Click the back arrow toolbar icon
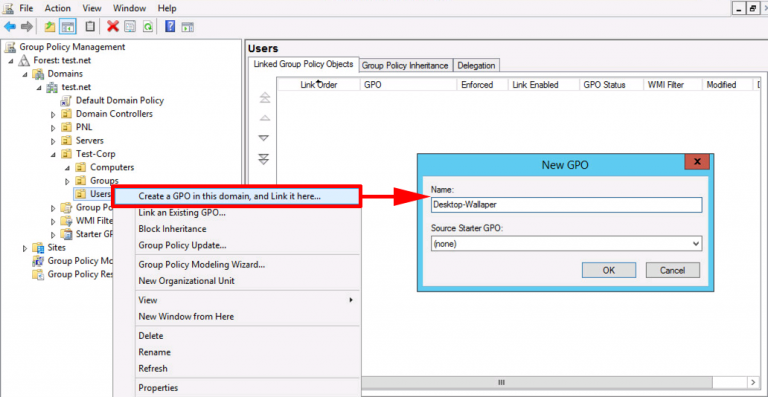This screenshot has width=768, height=397. click(x=10, y=26)
